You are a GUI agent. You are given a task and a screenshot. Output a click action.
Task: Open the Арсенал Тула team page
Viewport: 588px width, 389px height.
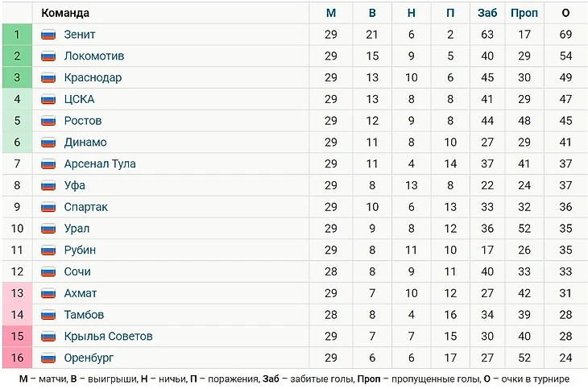pyautogui.click(x=100, y=164)
